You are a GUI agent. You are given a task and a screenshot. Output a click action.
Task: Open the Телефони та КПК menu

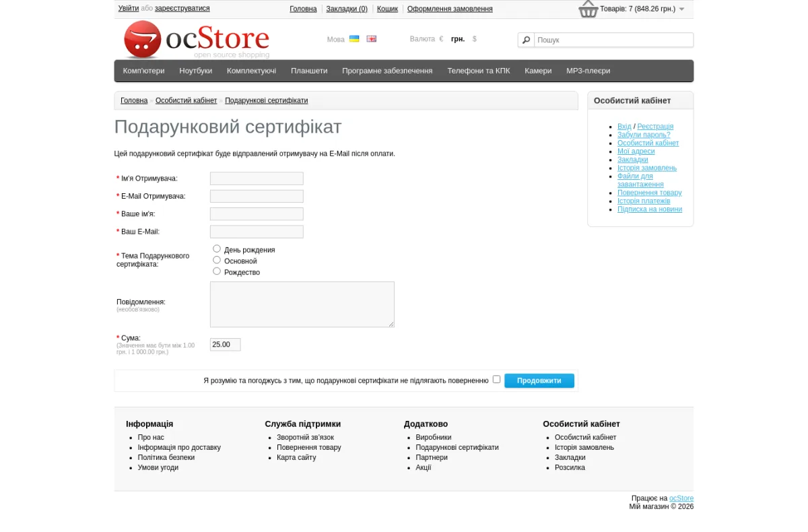(x=479, y=71)
